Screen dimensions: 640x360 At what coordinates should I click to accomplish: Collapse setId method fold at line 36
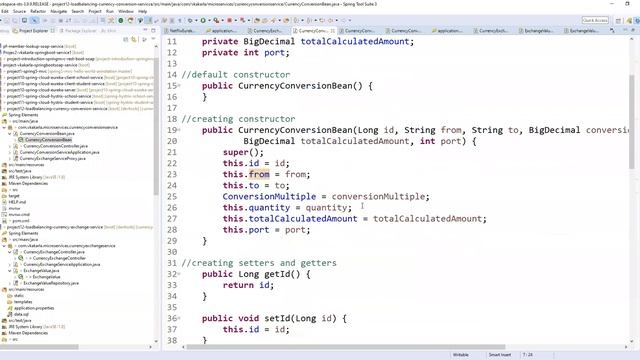(x=179, y=318)
